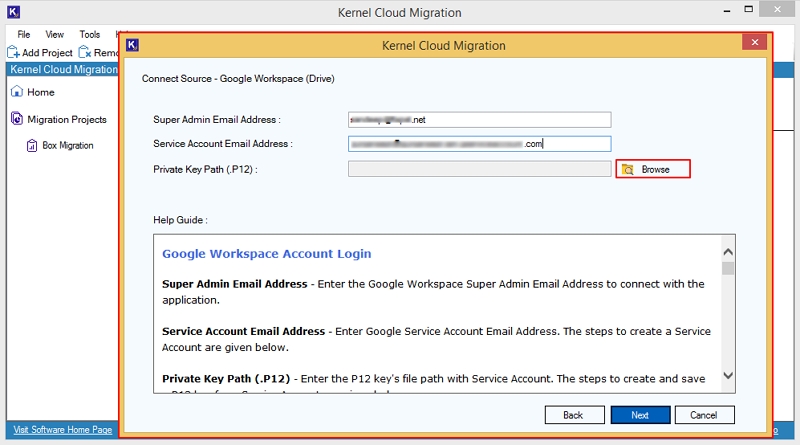Focus the Service Account Email Address field
This screenshot has height=445, width=800.
point(480,144)
